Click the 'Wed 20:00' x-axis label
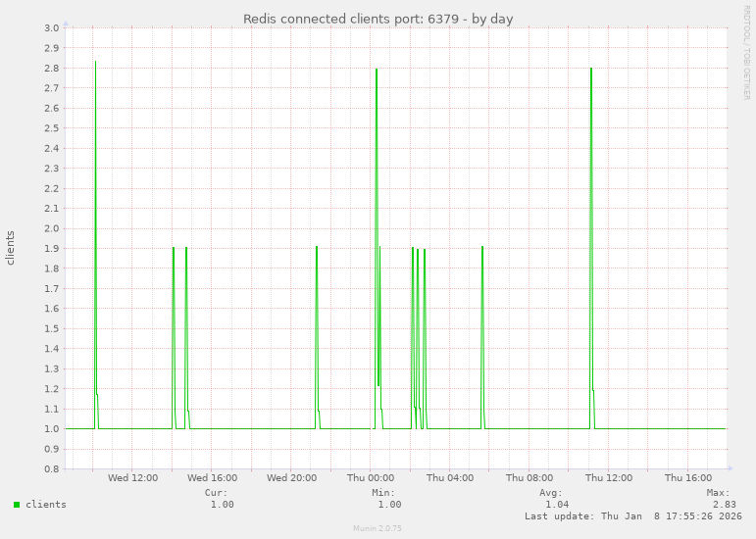Viewport: 756px width, 539px height. point(291,478)
